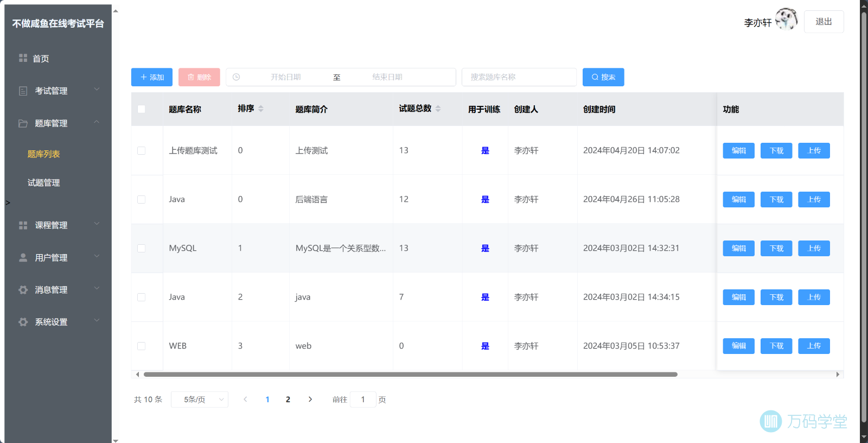Open the 5条/页 page size dropdown

200,400
